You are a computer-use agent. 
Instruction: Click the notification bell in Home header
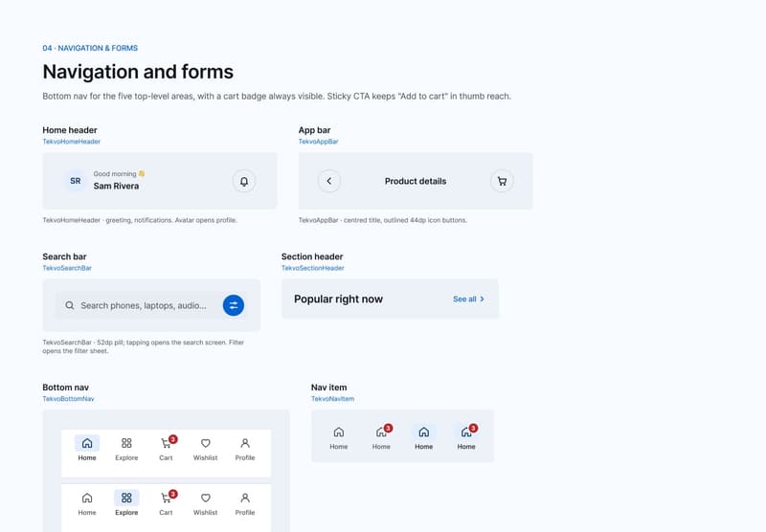244,181
